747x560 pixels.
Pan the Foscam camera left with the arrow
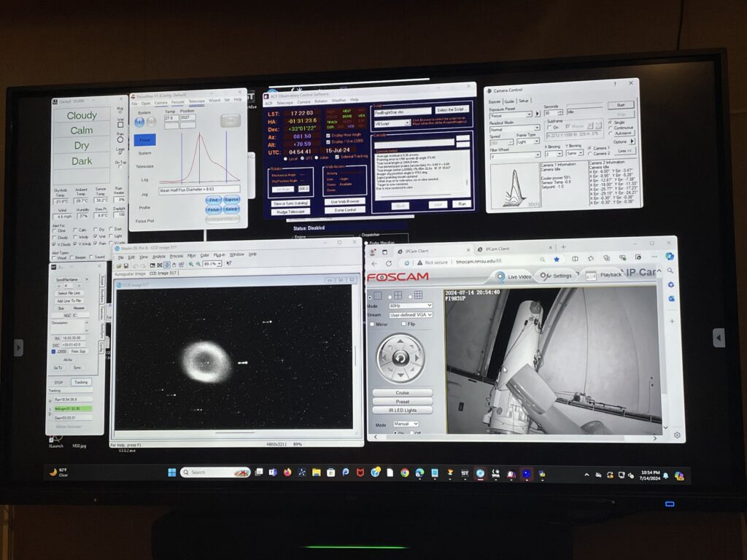pyautogui.click(x=383, y=357)
